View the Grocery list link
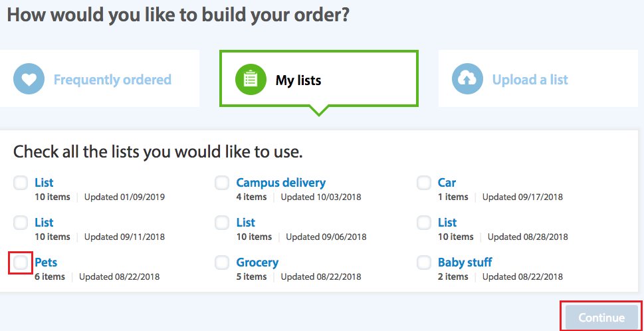Image resolution: width=644 pixels, height=331 pixels. point(257,262)
